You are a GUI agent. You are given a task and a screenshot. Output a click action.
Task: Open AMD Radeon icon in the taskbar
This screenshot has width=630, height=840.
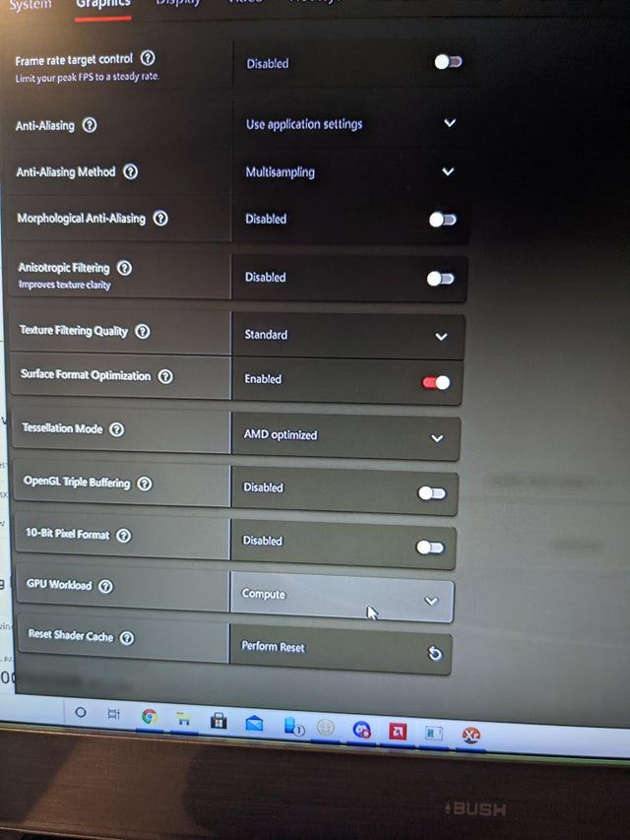398,732
